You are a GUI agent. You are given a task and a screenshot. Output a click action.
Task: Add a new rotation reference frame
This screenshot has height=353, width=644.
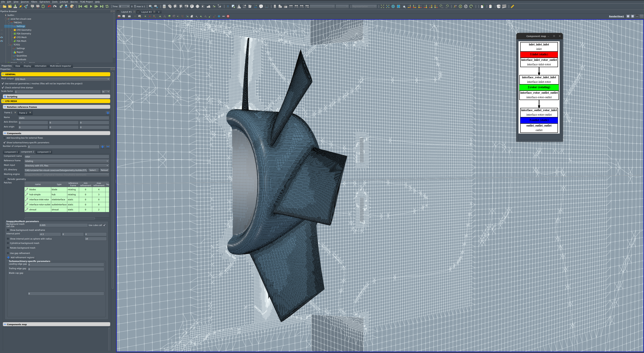tap(108, 113)
